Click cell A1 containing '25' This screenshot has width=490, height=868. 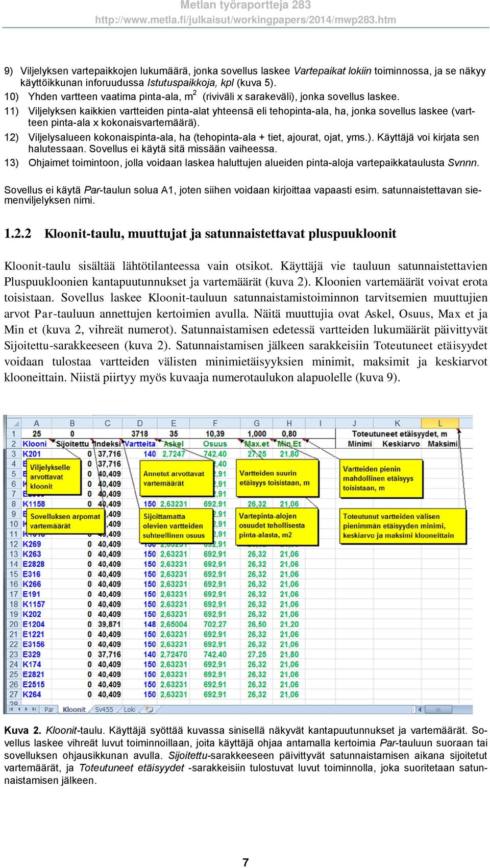36,433
